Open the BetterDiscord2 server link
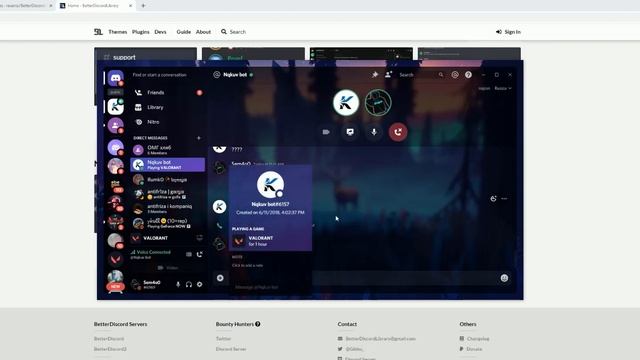Image resolution: width=640 pixels, height=360 pixels. click(110, 349)
